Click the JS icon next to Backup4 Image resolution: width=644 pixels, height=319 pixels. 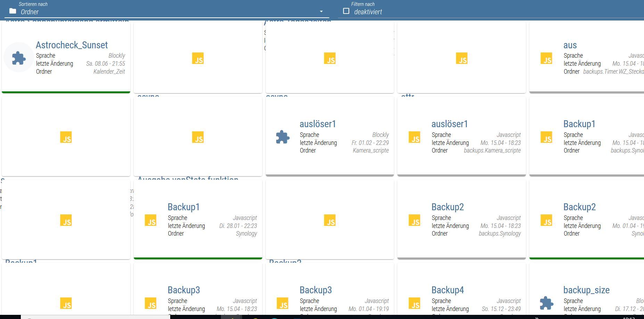[414, 303]
